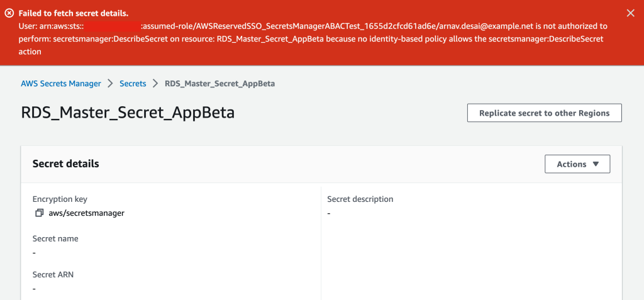Click the Secret description label

tap(360, 199)
